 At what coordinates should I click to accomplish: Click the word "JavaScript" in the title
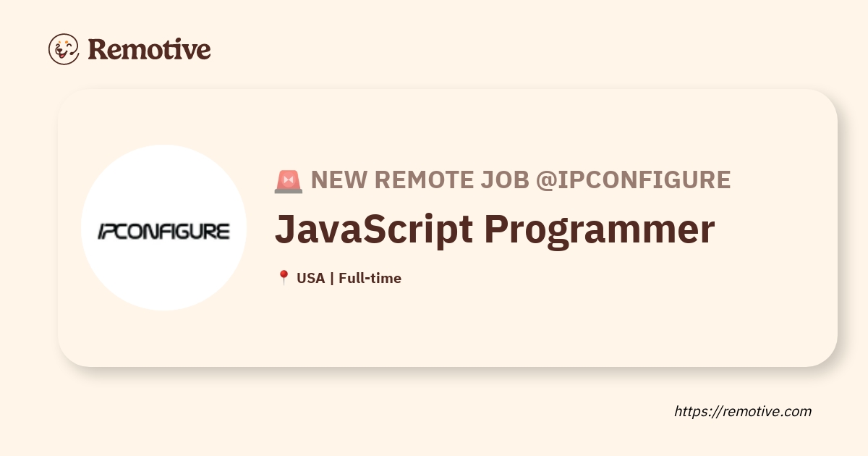click(373, 229)
